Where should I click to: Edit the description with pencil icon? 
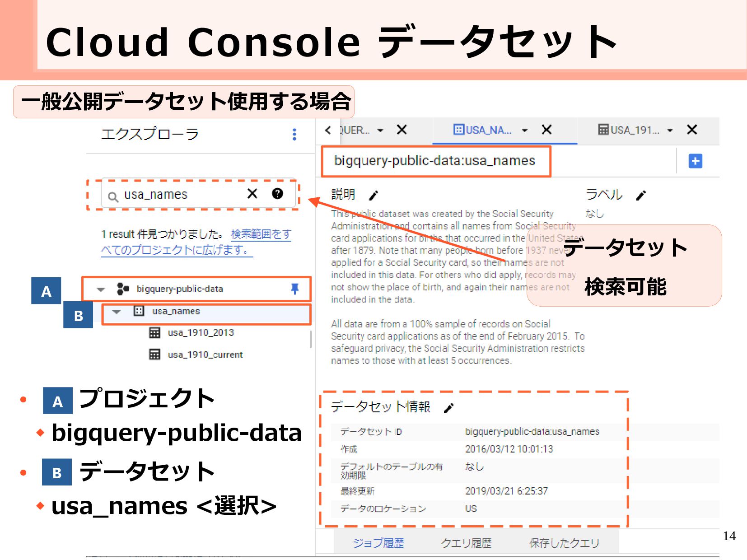[x=373, y=196]
